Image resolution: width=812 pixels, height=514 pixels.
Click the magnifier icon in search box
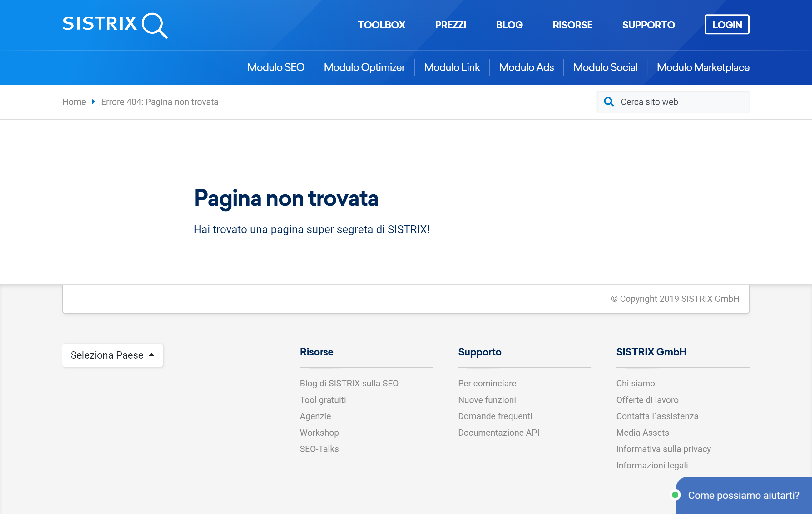point(609,102)
